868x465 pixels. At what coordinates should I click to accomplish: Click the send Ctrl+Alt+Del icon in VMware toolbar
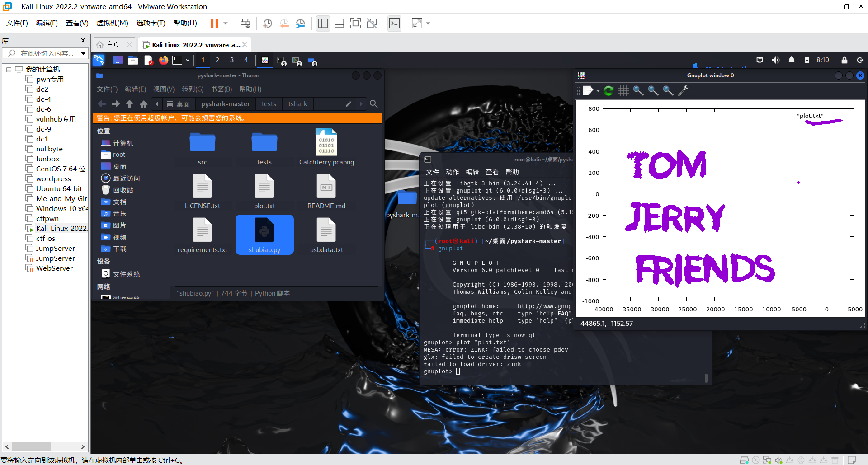click(245, 23)
